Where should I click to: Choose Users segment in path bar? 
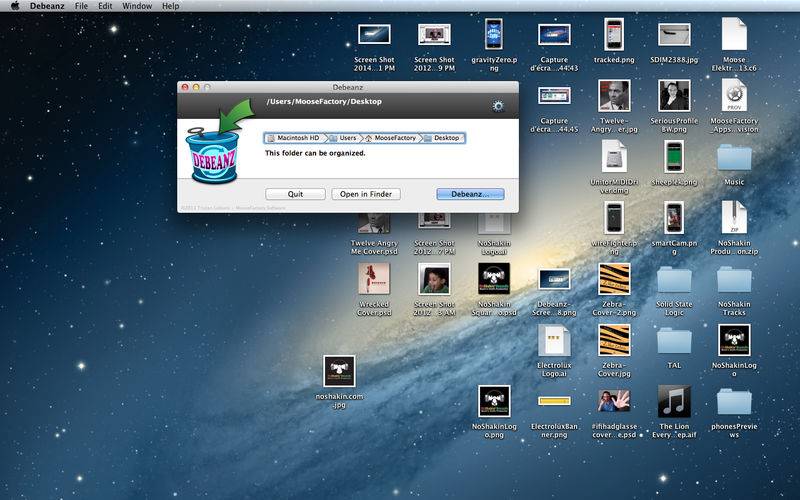tap(343, 138)
